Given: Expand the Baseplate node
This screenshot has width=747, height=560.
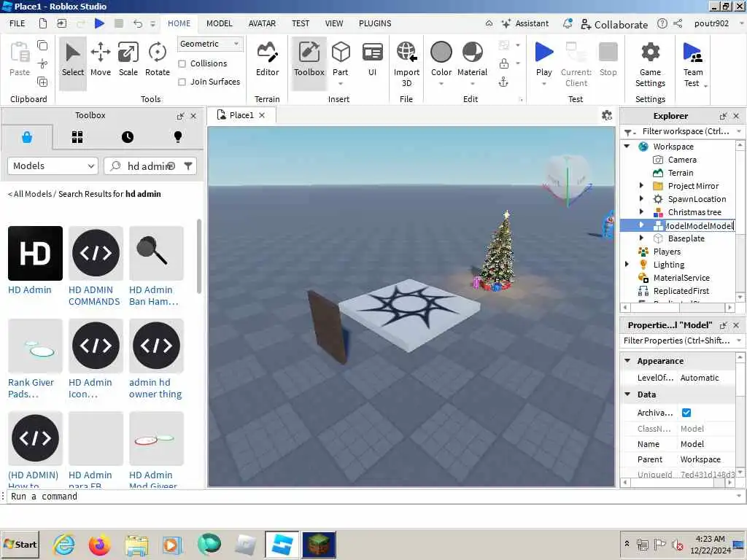Looking at the screenshot, I should click(x=641, y=238).
